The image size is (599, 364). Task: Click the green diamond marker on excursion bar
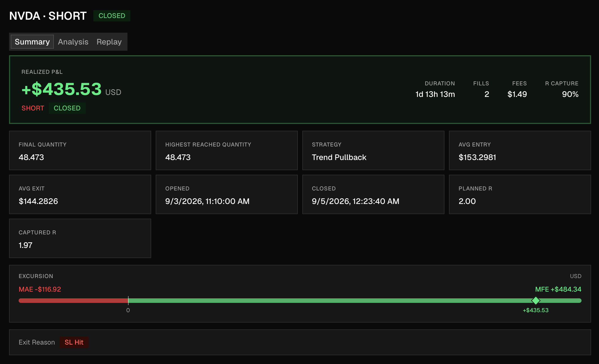[536, 301]
